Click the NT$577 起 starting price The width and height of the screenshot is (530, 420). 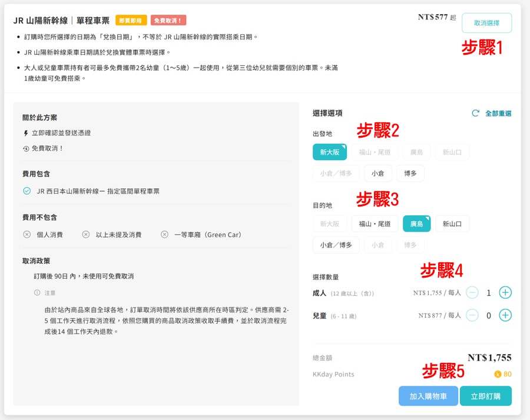click(437, 17)
